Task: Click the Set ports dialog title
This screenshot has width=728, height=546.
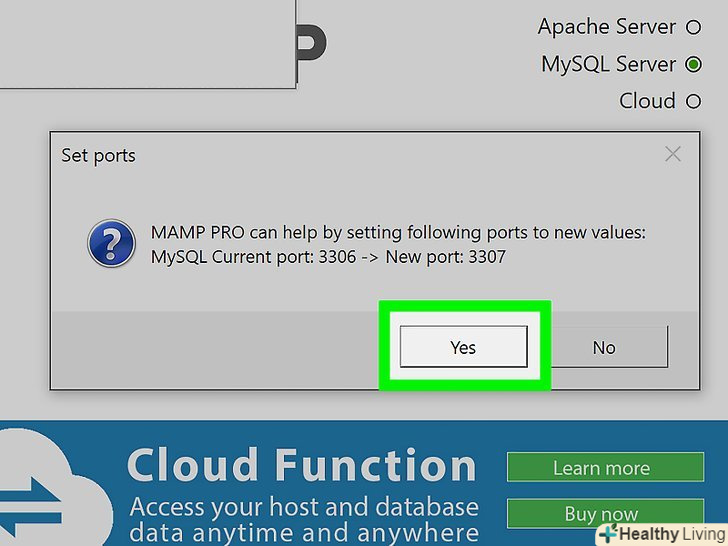Action: [98, 155]
